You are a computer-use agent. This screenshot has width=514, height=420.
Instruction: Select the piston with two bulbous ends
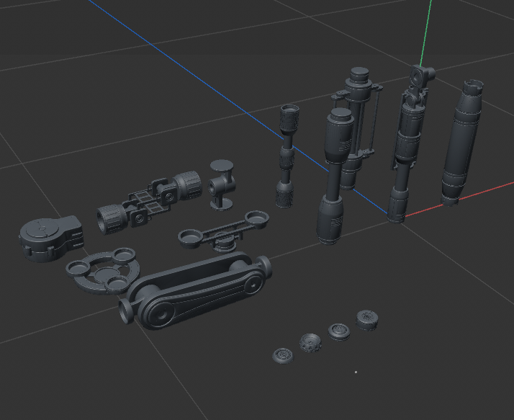pos(334,177)
